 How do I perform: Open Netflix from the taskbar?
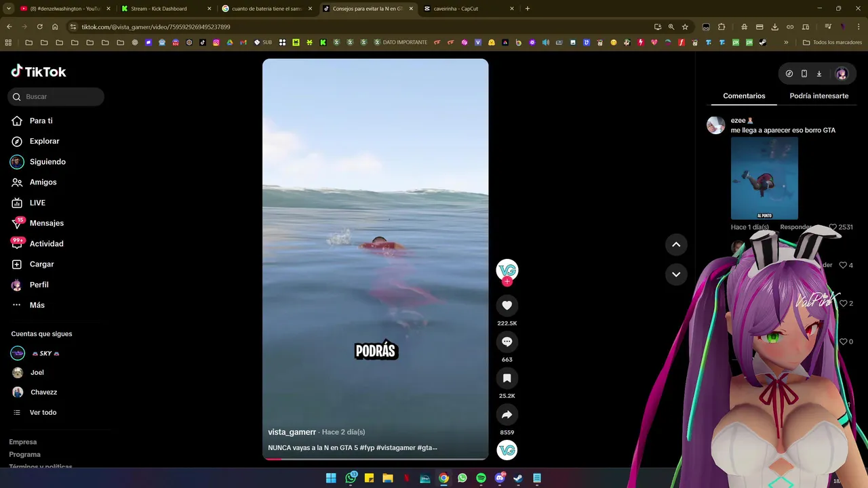407,478
